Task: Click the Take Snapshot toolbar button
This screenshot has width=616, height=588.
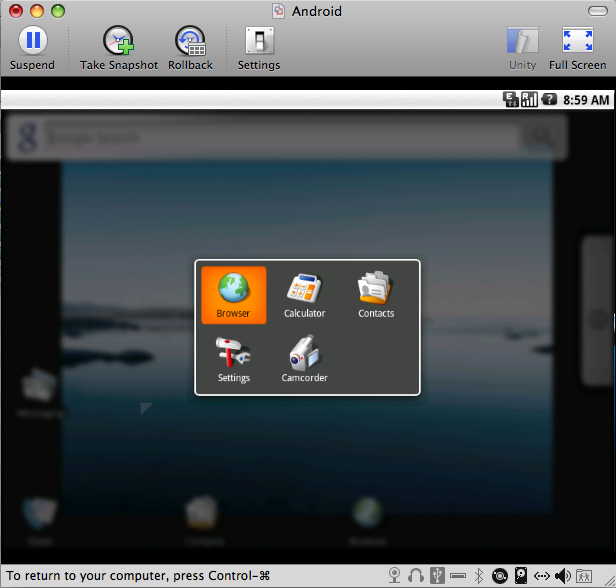Action: (119, 48)
